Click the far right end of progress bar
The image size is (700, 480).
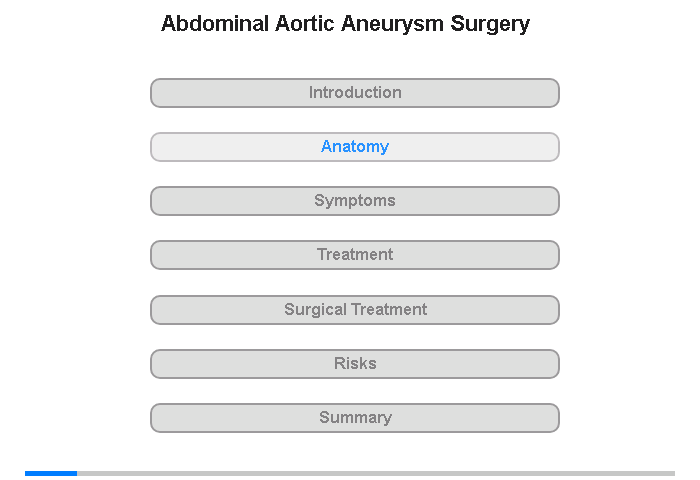(671, 473)
